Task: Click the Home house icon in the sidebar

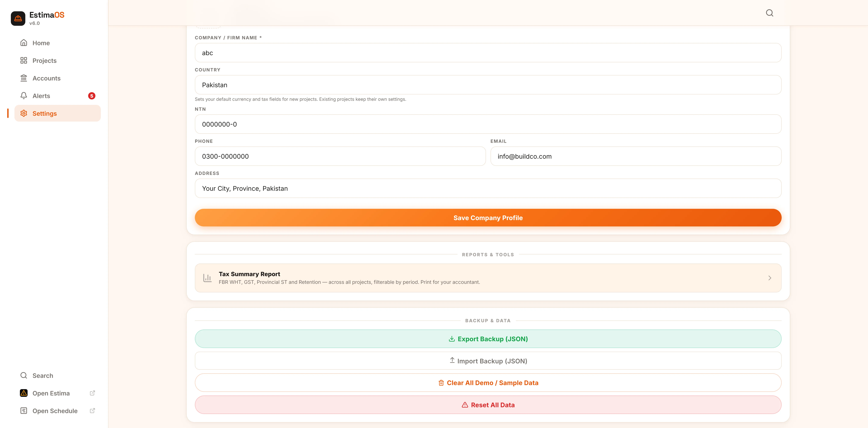Action: coord(24,43)
